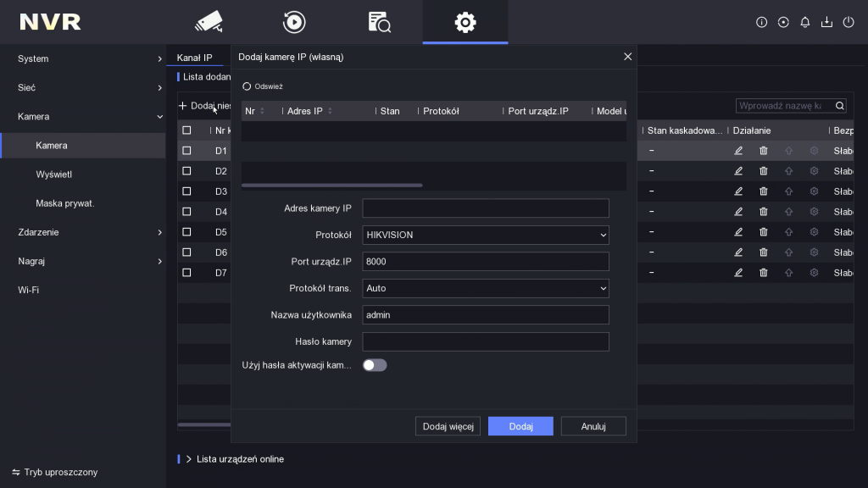Open the playback icon in top bar

(294, 22)
